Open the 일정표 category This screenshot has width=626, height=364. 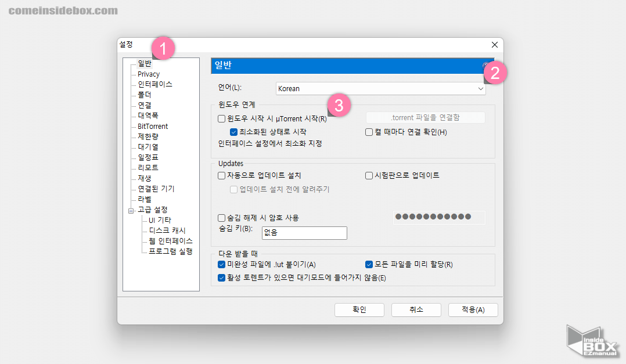point(147,157)
